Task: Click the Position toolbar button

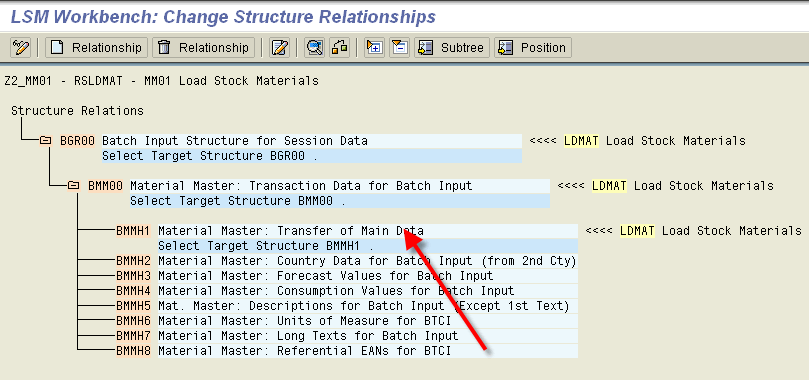Action: 533,47
